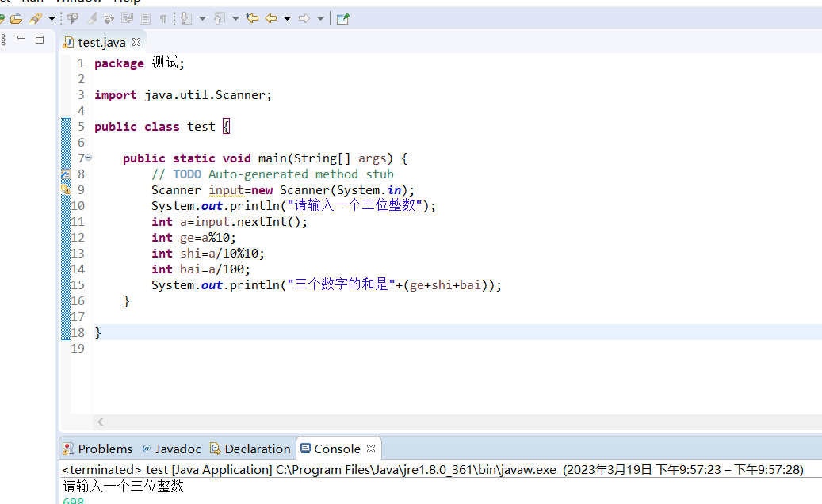Close the Console view tab

371,449
